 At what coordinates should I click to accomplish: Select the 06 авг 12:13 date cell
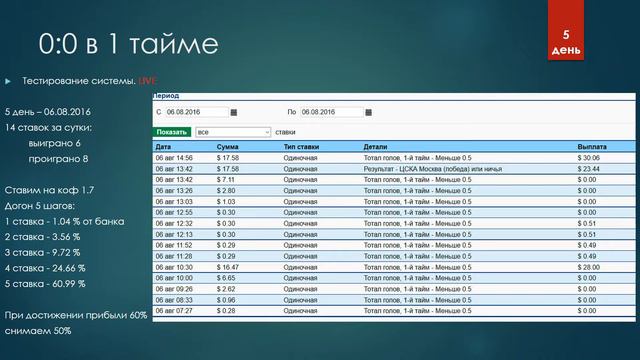(x=174, y=234)
